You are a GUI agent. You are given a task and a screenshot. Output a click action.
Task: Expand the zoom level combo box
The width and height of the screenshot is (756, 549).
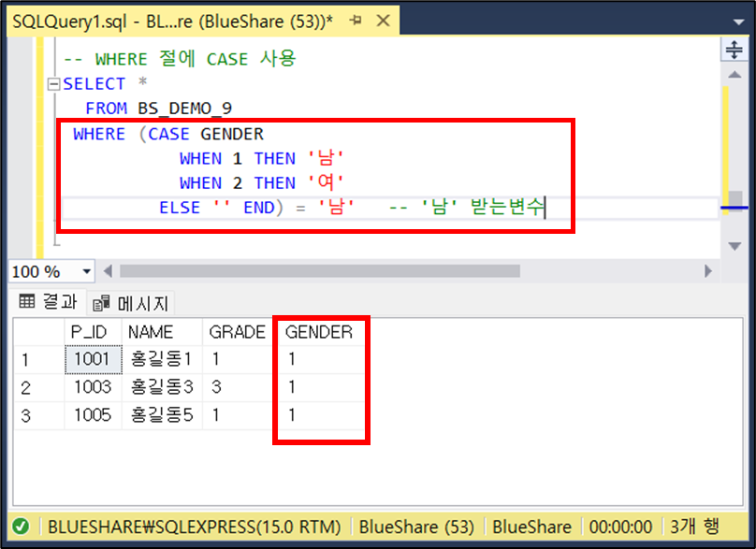point(88,270)
